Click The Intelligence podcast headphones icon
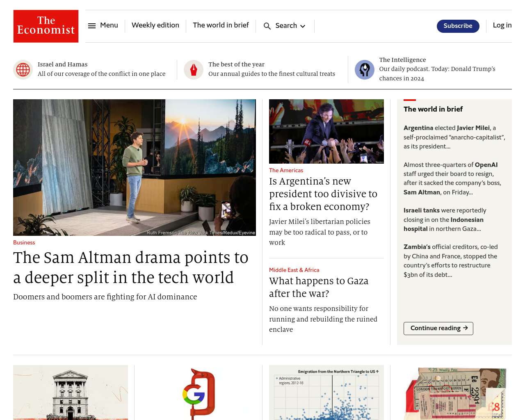Viewport: 525px width, 420px height. point(365,70)
